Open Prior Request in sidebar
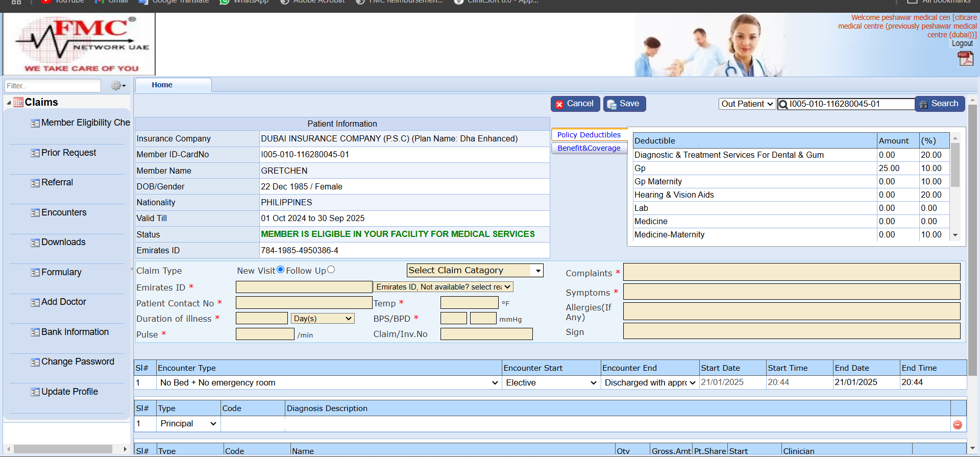Image resolution: width=980 pixels, height=457 pixels. coord(68,153)
